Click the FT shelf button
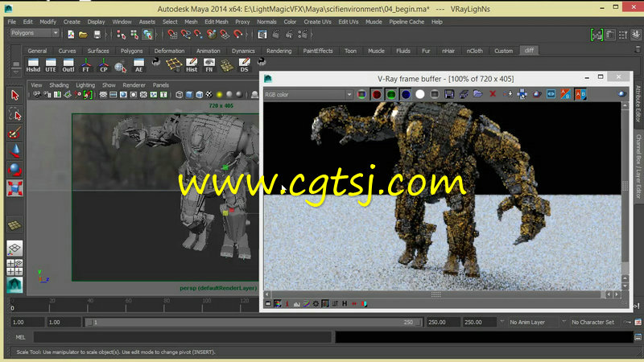Image resolution: width=644 pixels, height=362 pixels. click(86, 65)
